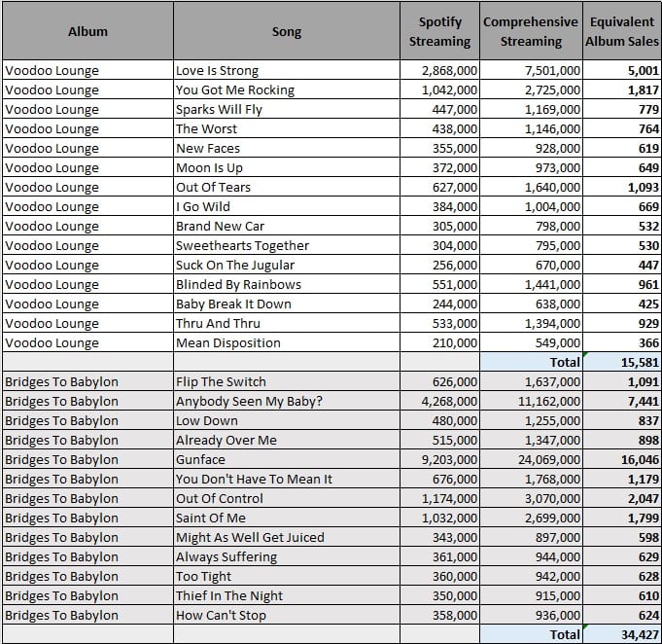Click the Brand New Car cell
The width and height of the screenshot is (662, 644).
tap(287, 226)
